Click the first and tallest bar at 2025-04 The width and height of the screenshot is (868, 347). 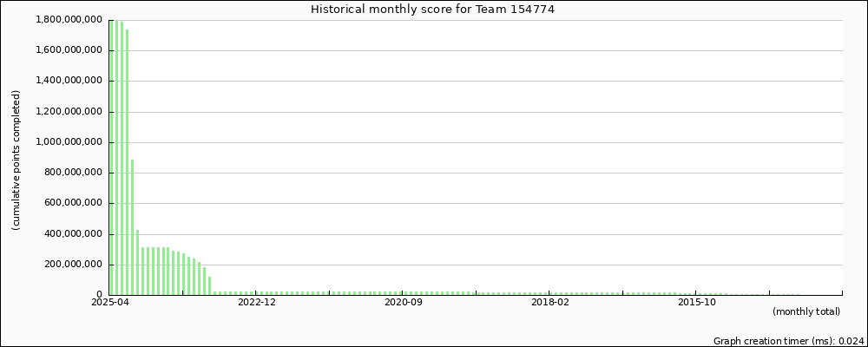111,158
